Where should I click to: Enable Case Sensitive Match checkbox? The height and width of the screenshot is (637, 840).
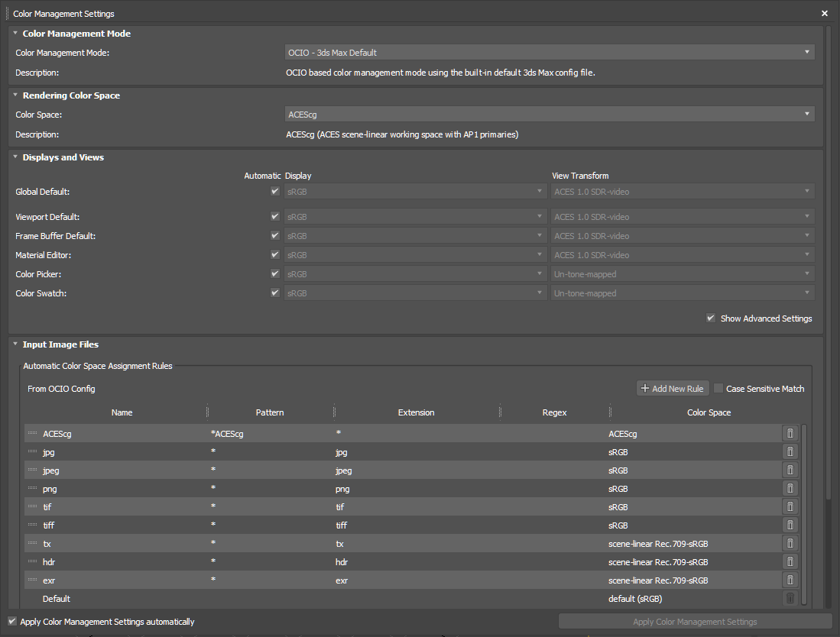coord(718,388)
